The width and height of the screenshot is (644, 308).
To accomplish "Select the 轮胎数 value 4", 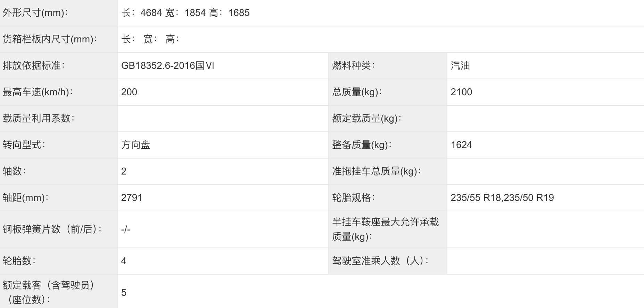I will coord(124,261).
